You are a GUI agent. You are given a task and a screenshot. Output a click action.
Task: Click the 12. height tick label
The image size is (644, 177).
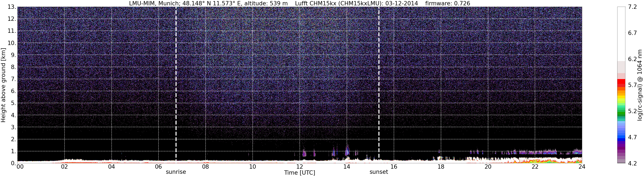click(12, 19)
